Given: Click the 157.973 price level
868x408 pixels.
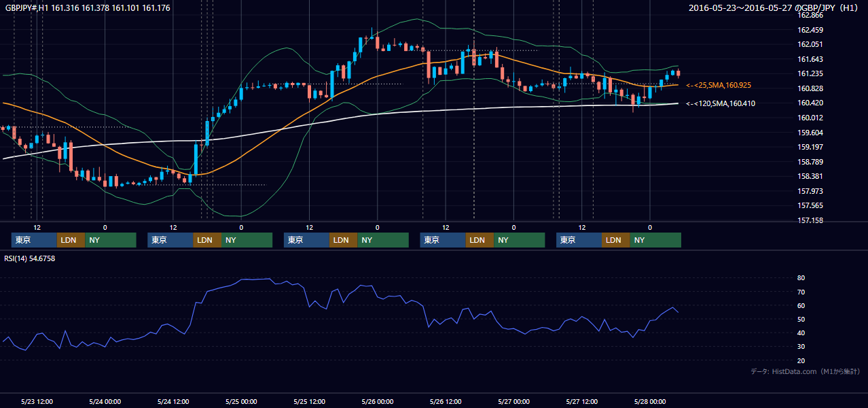Looking at the screenshot, I should (810, 191).
